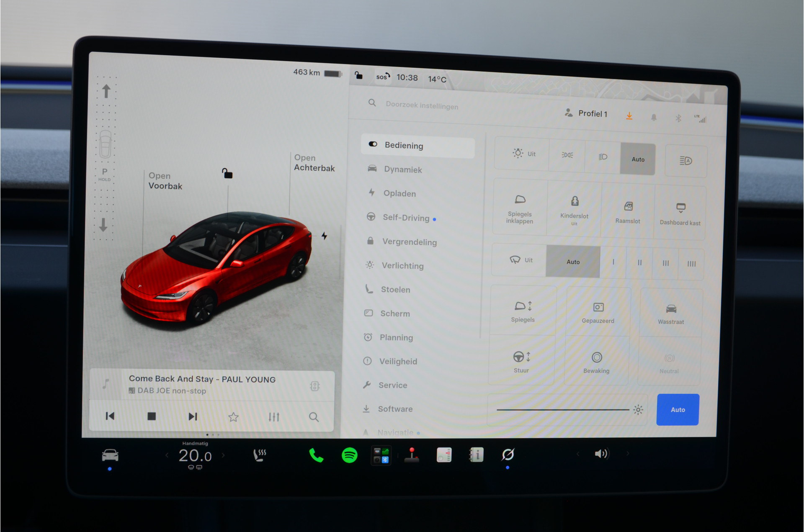
Task: Tap the car controls icon in the dock
Action: tap(110, 455)
